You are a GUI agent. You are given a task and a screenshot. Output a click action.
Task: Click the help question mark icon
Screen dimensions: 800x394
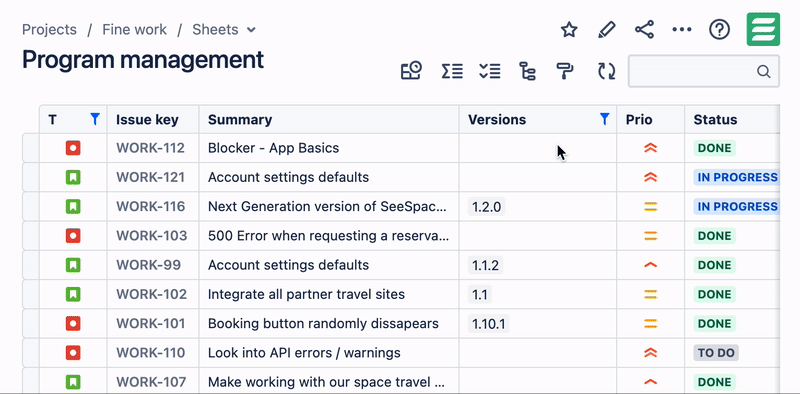click(x=719, y=30)
